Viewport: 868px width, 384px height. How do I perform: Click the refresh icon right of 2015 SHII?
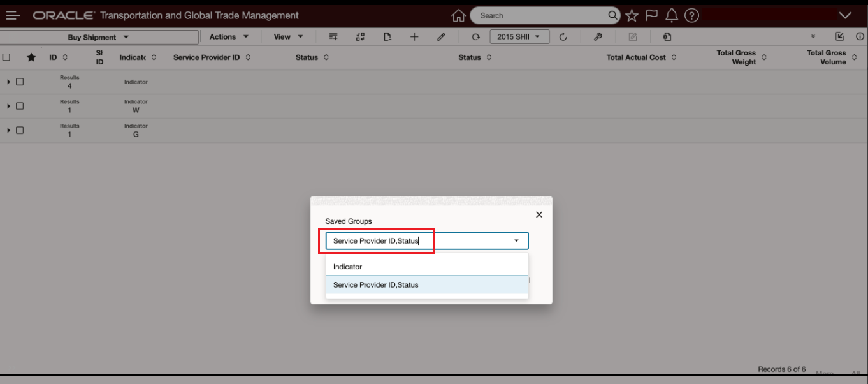pos(563,37)
